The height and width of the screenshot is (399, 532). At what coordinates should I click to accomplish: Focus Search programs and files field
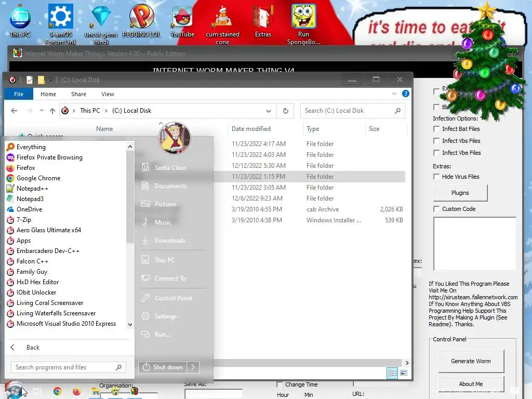coord(69,367)
